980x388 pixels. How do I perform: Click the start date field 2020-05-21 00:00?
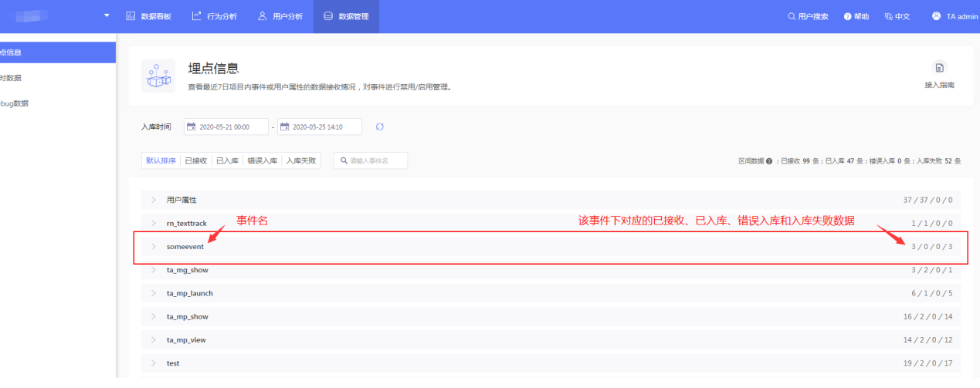click(x=226, y=127)
